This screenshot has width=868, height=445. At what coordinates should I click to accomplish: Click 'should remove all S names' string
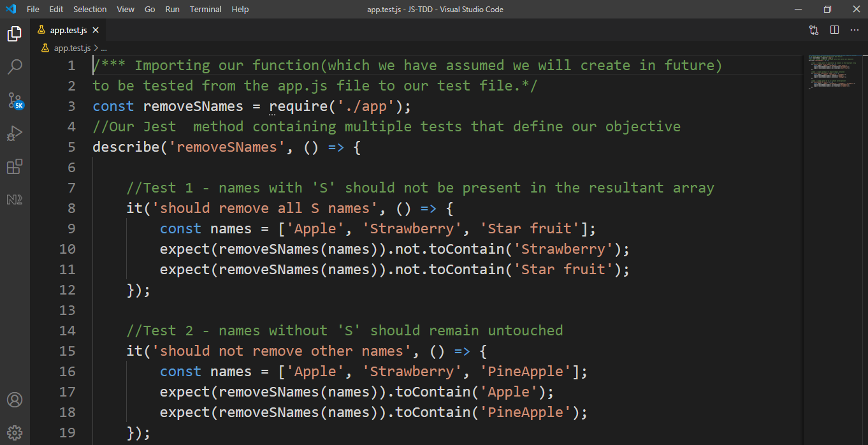[265, 208]
